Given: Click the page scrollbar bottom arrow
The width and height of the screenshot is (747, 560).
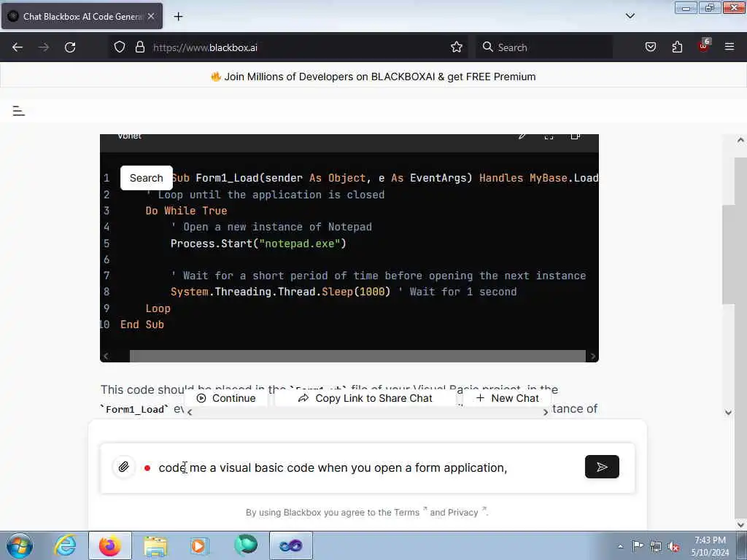Looking at the screenshot, I should coord(740,525).
